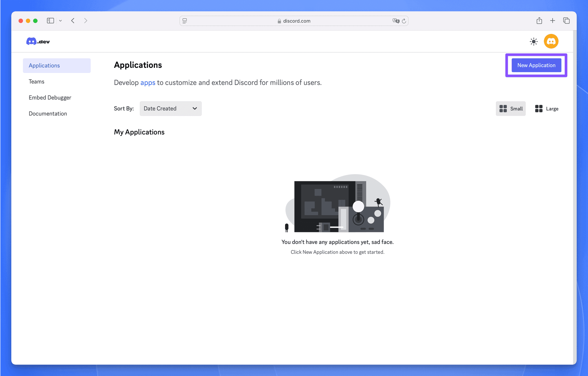This screenshot has width=588, height=376.
Task: Open the Date Created sort dropdown
Action: point(171,109)
